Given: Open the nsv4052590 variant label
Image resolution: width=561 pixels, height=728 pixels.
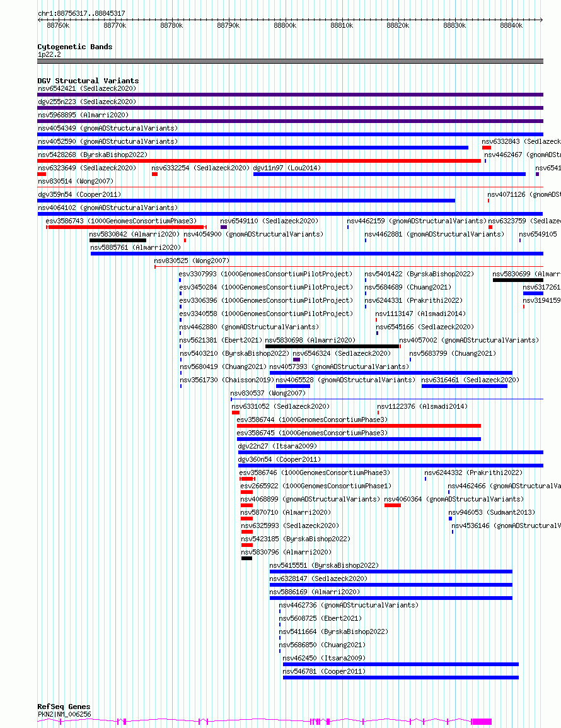Looking at the screenshot, I should tap(108, 141).
